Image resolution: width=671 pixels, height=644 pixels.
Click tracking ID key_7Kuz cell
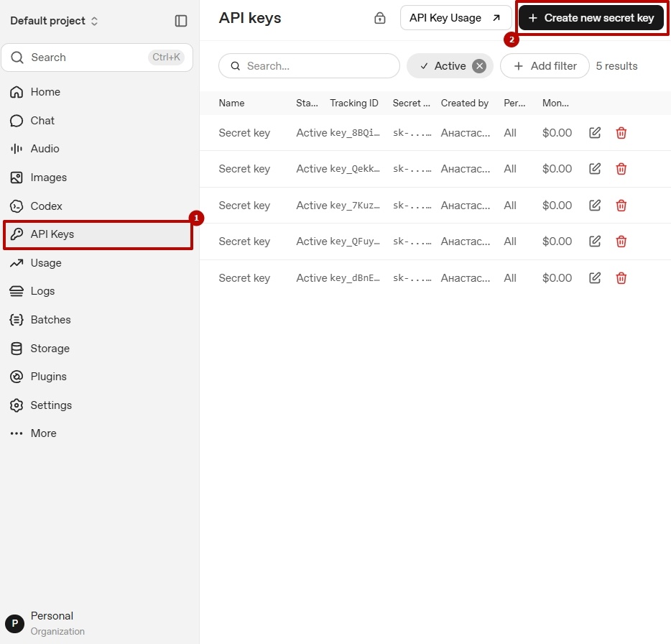(x=355, y=206)
